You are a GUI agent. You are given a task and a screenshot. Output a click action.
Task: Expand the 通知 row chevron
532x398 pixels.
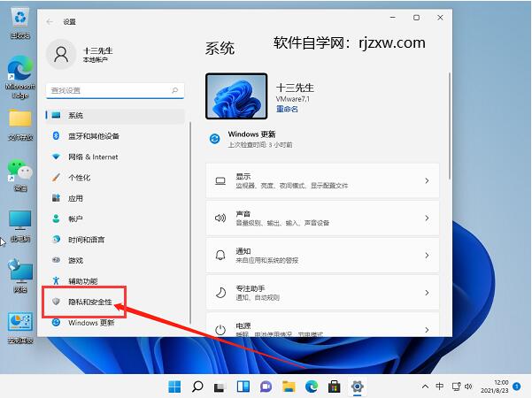click(427, 256)
